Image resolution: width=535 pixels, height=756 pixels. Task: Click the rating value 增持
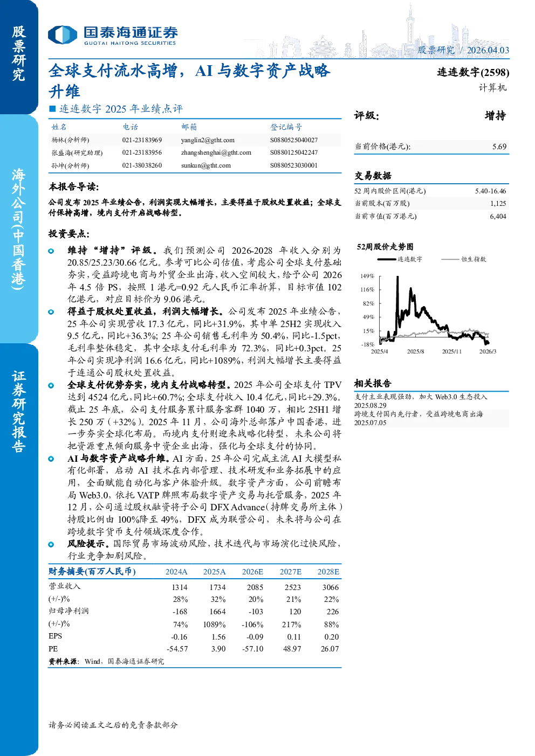(x=495, y=115)
